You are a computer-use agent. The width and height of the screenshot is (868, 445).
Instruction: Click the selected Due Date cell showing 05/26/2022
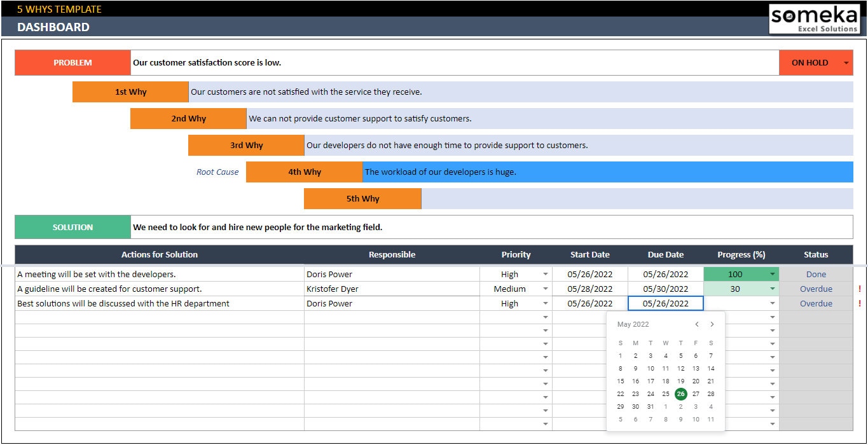[x=665, y=303]
